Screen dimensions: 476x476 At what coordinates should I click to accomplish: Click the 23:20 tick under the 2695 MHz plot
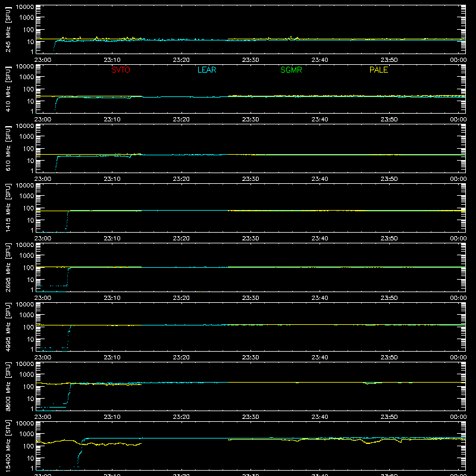pos(181,298)
